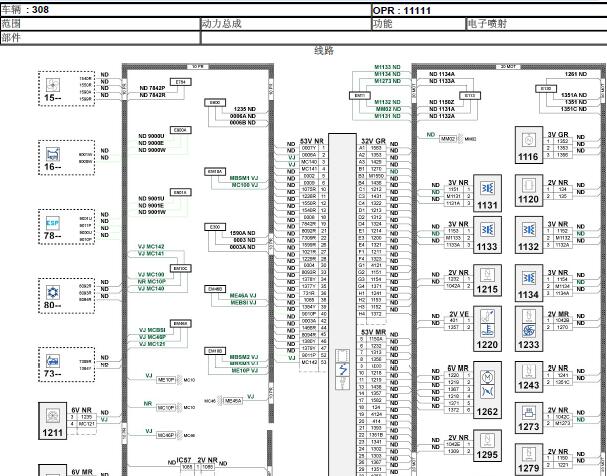
Task: Click the MC46P connector box
Action: pos(166,435)
